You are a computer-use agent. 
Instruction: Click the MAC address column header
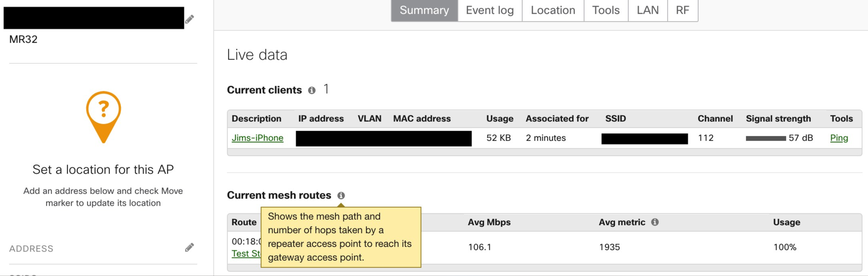(x=422, y=118)
